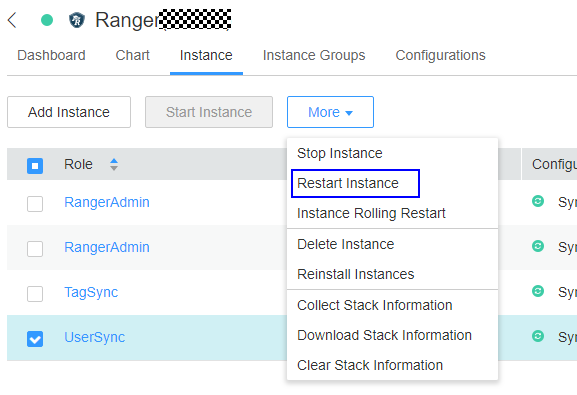
Task: Uncheck the UserSync row checkbox
Action: tap(35, 339)
